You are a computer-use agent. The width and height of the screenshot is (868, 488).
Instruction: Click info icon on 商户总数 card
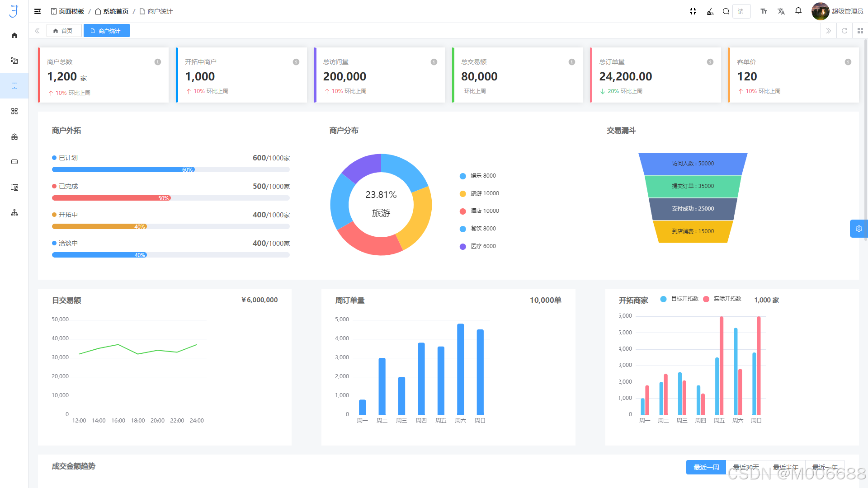pyautogui.click(x=158, y=62)
